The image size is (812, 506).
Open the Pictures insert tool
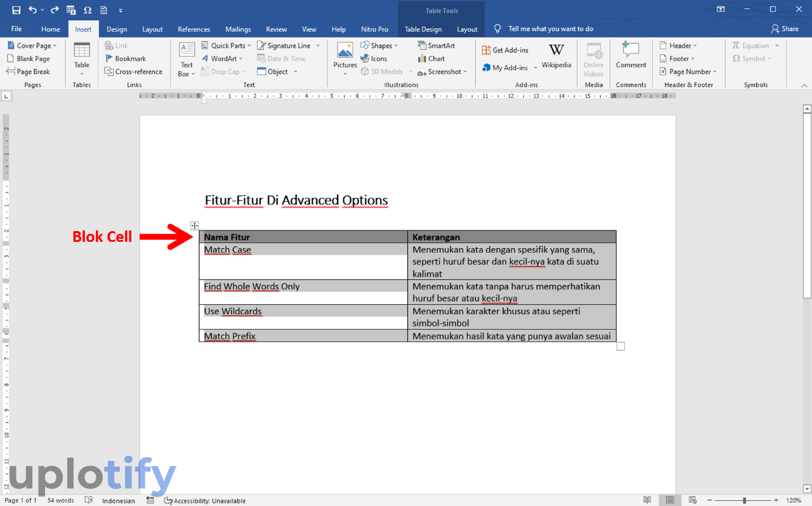[x=345, y=56]
